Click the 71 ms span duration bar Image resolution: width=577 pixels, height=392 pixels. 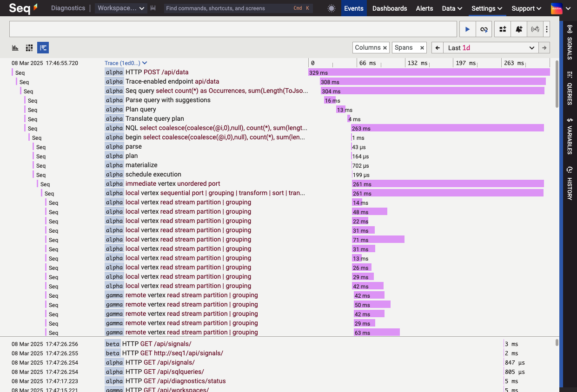click(x=378, y=240)
